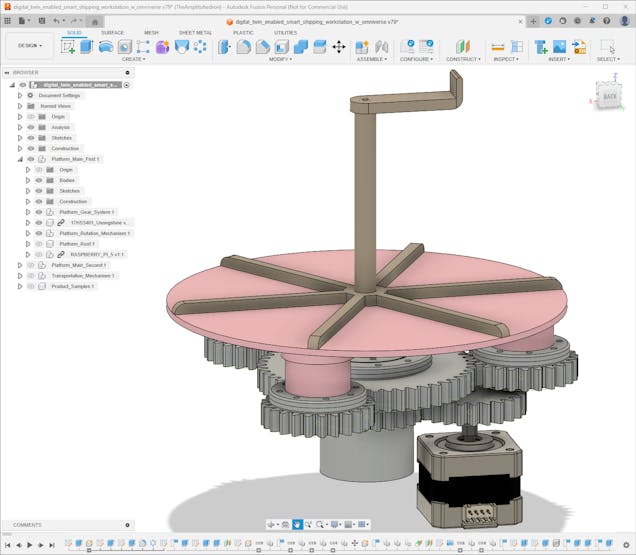Toggle visibility of the Analysis folder
The width and height of the screenshot is (636, 555).
31,127
